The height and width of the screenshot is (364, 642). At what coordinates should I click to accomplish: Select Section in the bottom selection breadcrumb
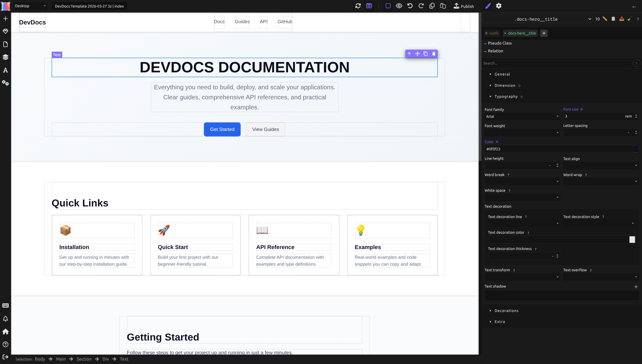point(84,359)
